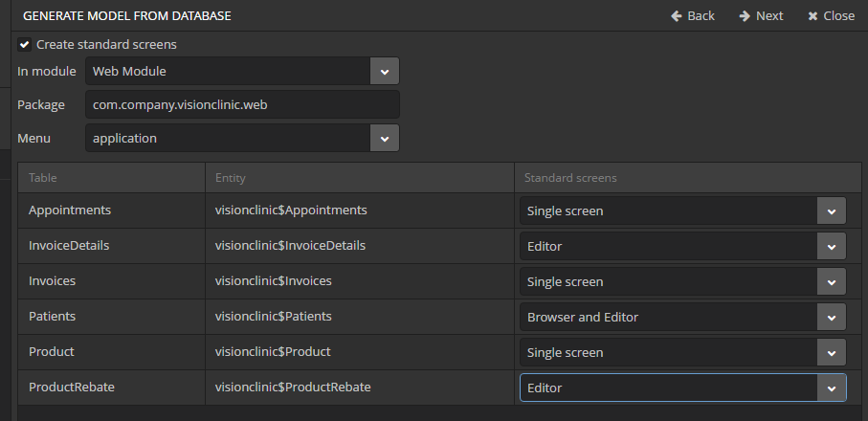Select the Appointments table row

[x=111, y=210]
